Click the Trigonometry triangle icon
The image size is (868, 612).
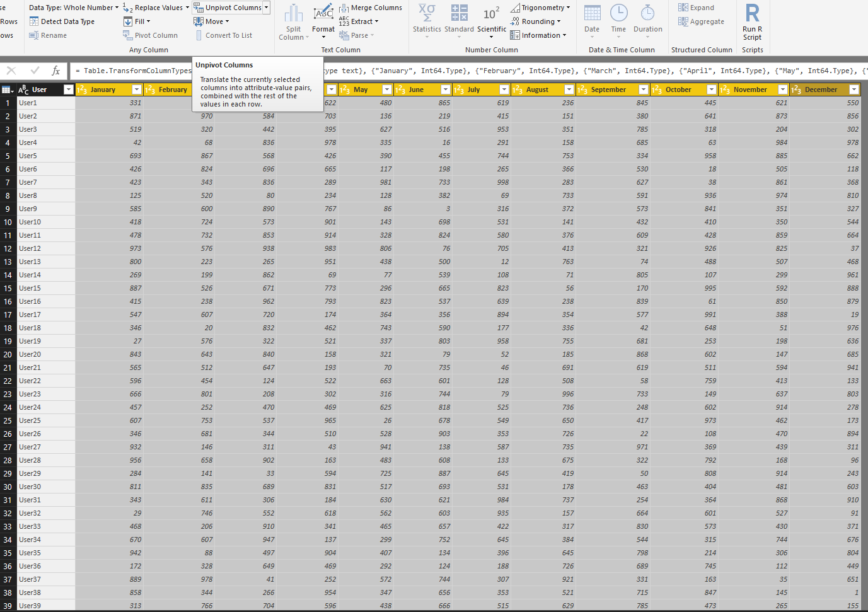tap(515, 8)
